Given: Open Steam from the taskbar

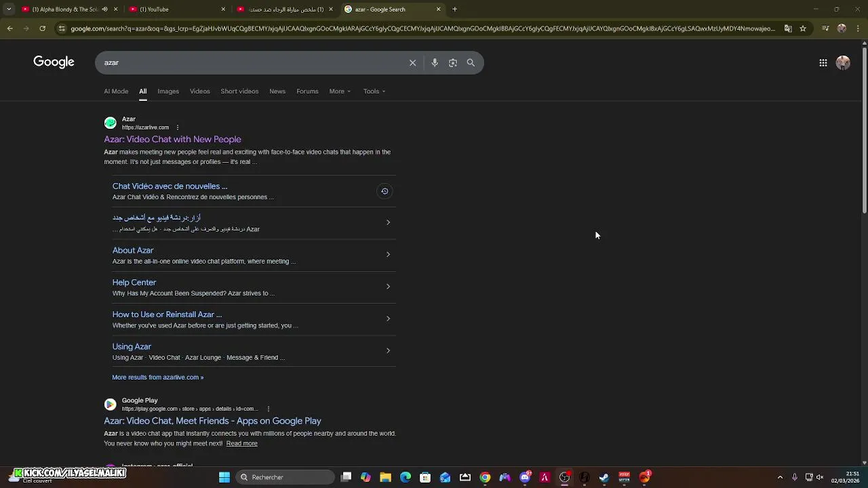Looking at the screenshot, I should click(x=604, y=477).
